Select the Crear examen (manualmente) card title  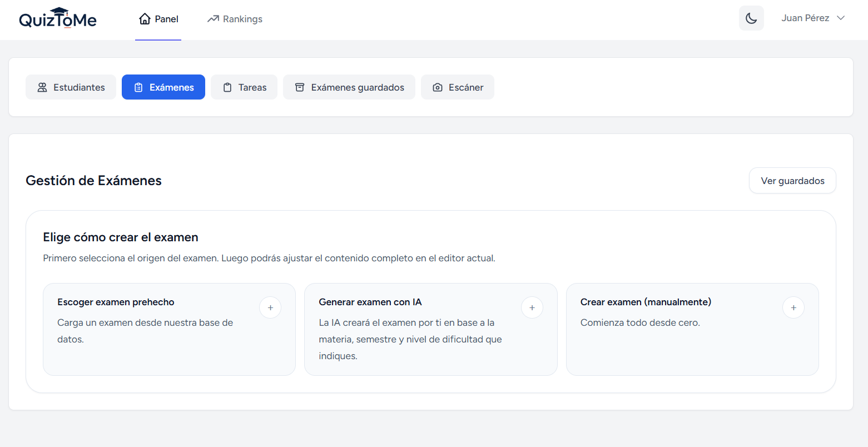(646, 302)
